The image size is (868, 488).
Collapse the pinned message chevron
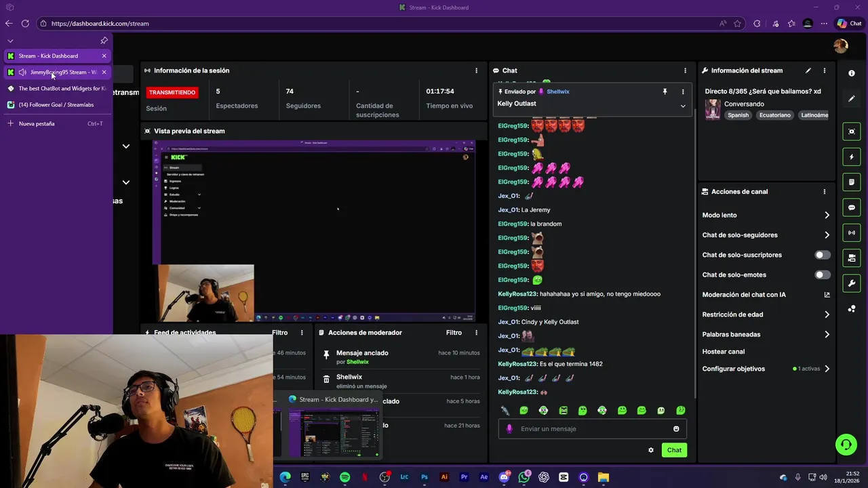[683, 106]
